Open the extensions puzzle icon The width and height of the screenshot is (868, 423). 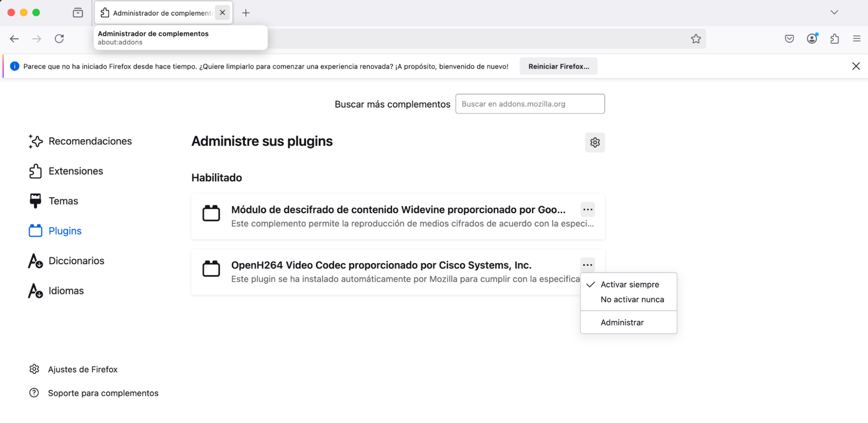point(834,39)
